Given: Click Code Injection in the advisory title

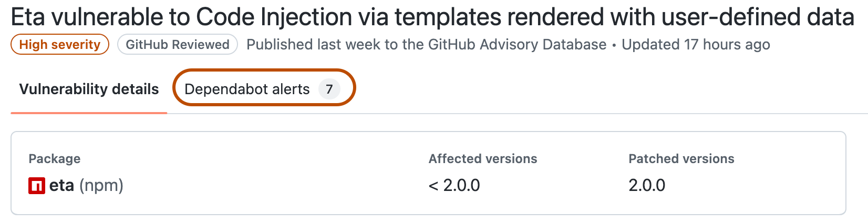Looking at the screenshot, I should (x=274, y=17).
